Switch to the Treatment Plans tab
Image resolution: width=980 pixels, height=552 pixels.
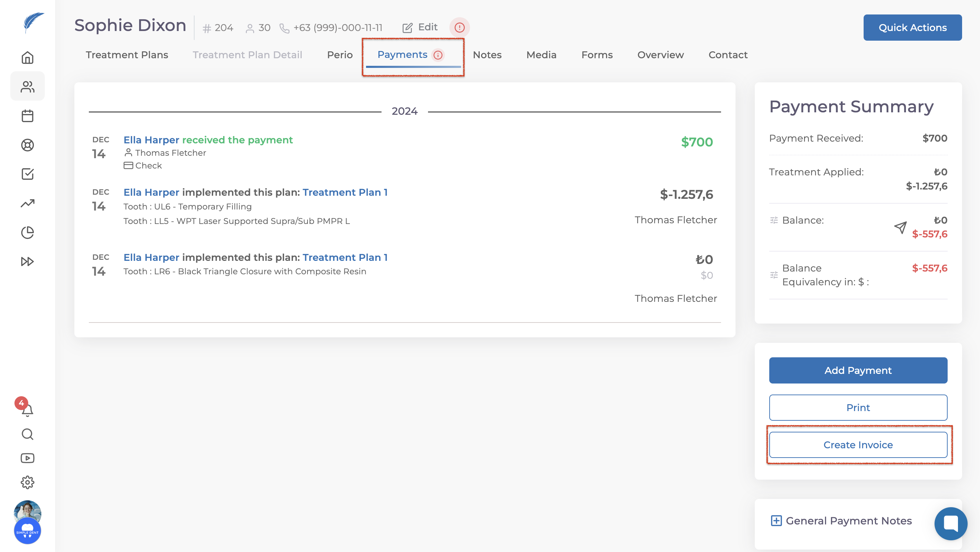pyautogui.click(x=127, y=55)
